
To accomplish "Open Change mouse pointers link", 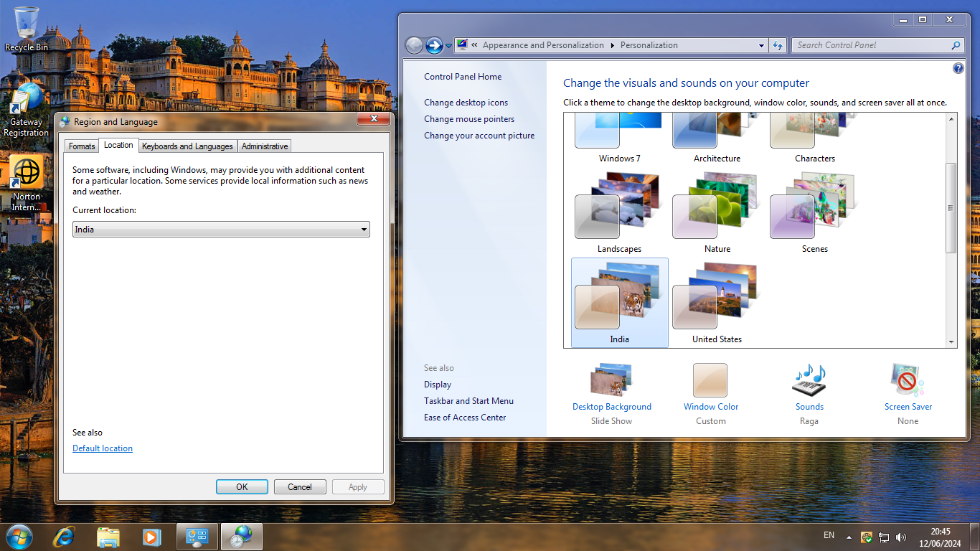I will [469, 119].
